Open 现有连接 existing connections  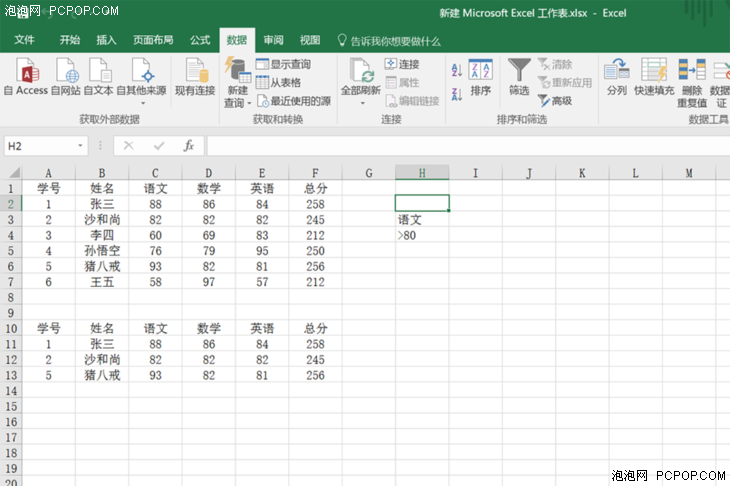click(195, 77)
